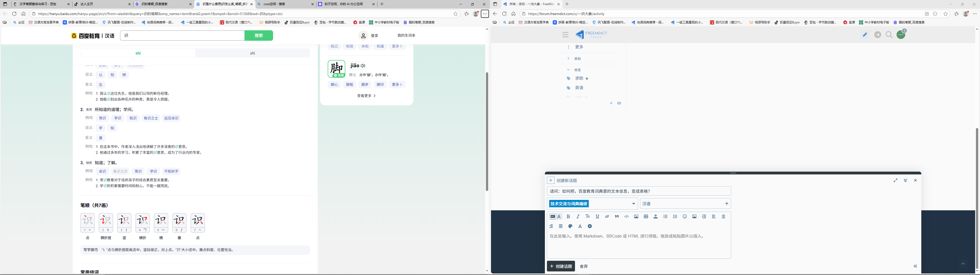The height and width of the screenshot is (275, 980).
Task: Insert a table into the post
Action: [x=646, y=216]
